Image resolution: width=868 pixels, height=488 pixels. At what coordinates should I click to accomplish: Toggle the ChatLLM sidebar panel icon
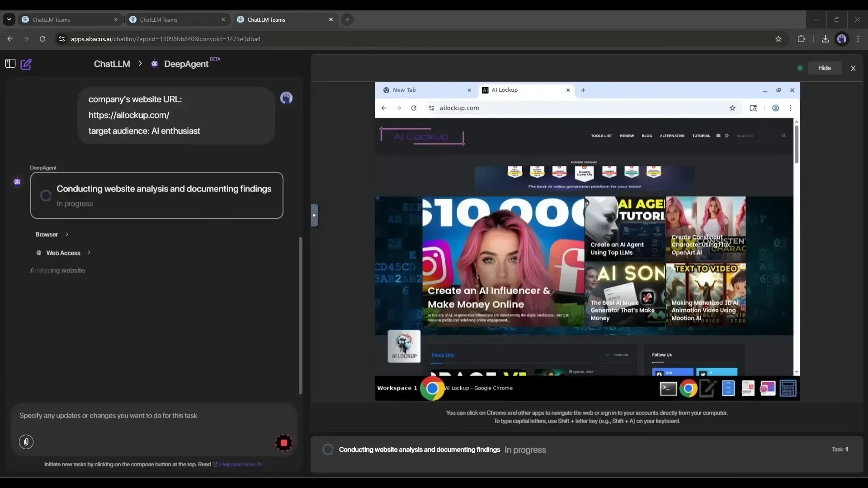10,64
